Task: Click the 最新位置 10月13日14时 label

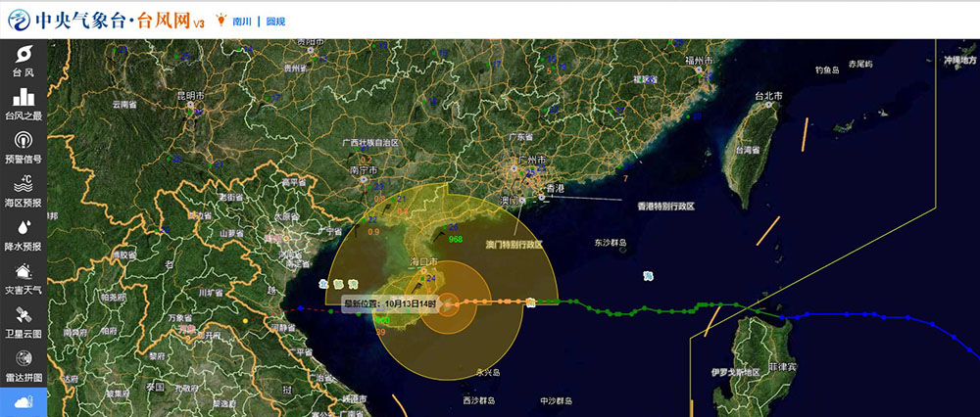Action: (x=389, y=304)
